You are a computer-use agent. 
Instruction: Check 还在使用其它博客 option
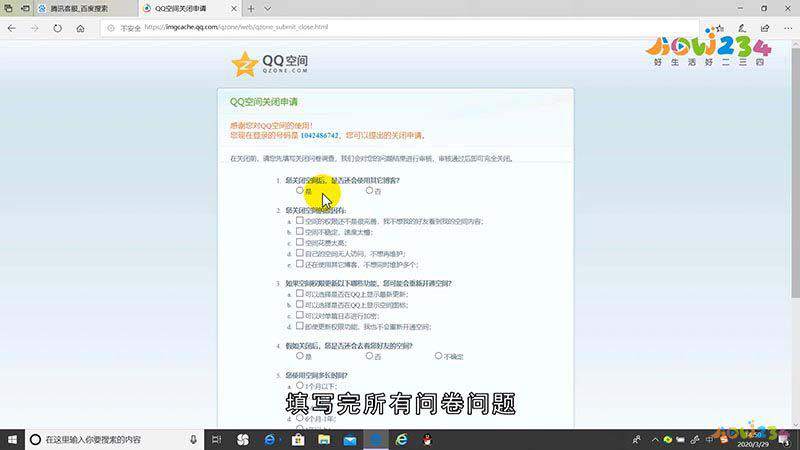[299, 264]
